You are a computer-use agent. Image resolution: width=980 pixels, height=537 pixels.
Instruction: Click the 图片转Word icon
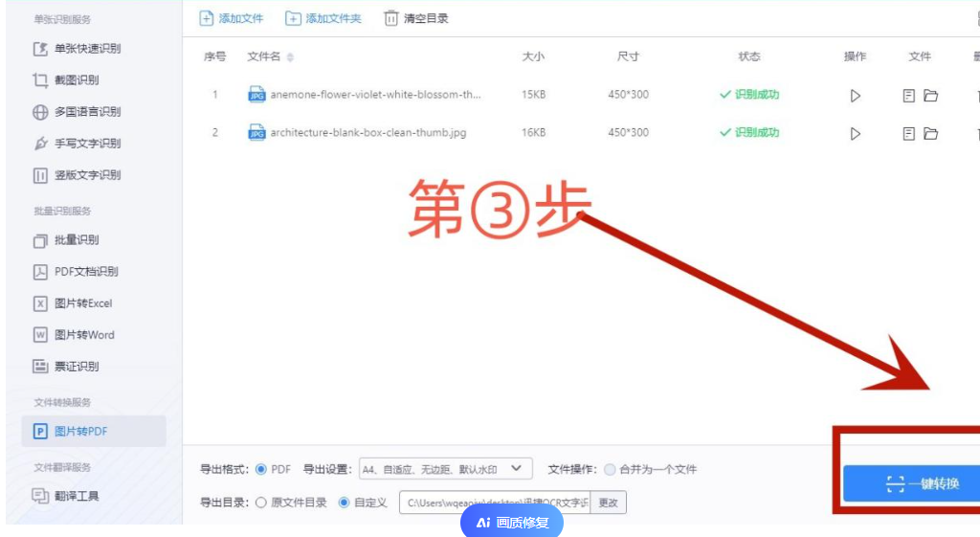tap(40, 335)
